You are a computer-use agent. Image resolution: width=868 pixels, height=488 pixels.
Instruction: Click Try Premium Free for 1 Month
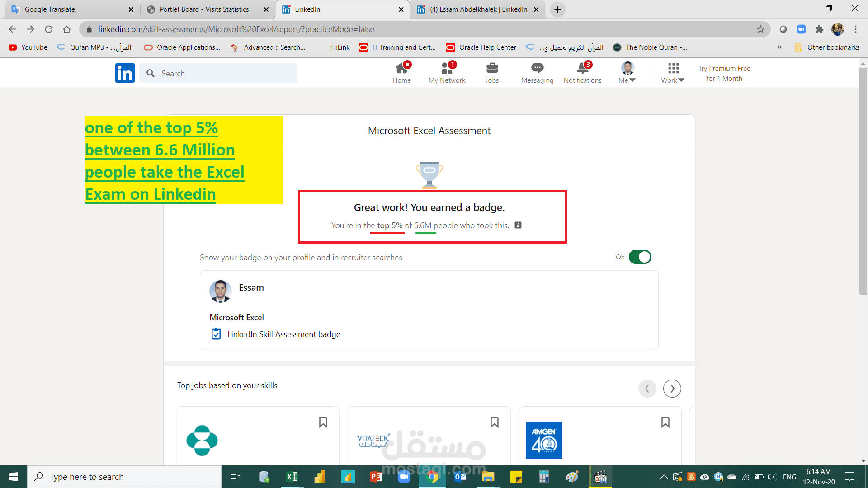click(723, 73)
